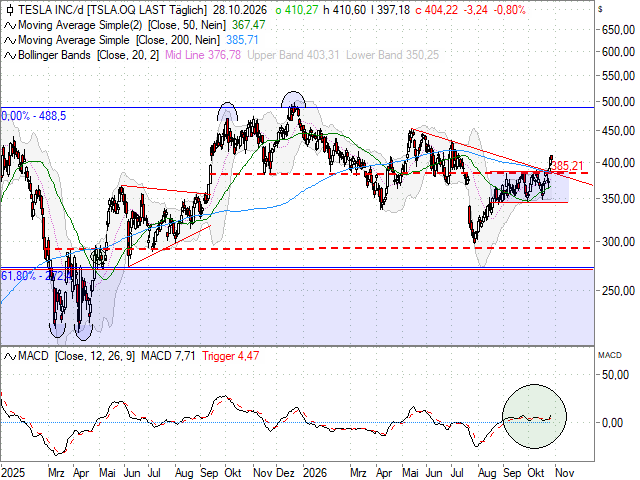
Task: Click the Nov label just before Dez
Action: [x=262, y=473]
